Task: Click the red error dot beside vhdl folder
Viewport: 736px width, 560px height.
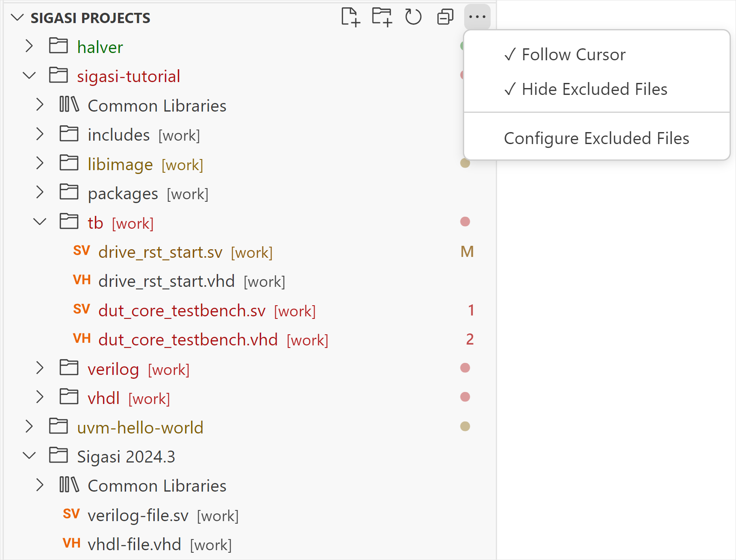Action: [x=465, y=397]
